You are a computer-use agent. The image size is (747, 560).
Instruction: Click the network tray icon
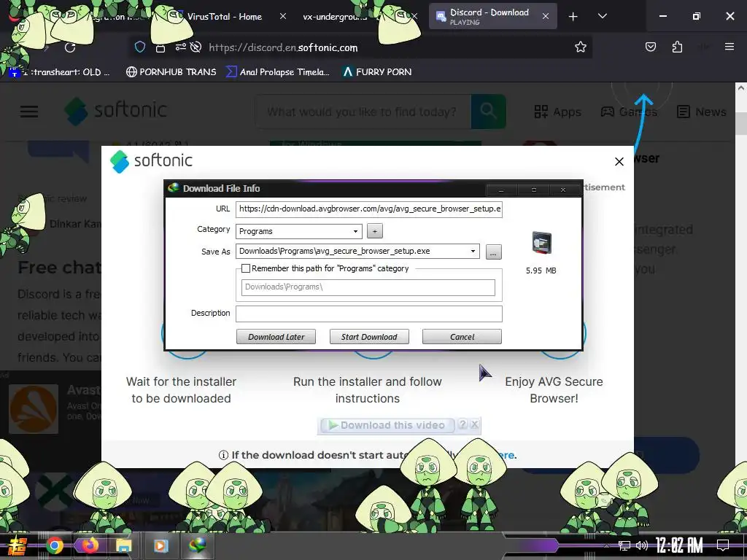tap(624, 545)
